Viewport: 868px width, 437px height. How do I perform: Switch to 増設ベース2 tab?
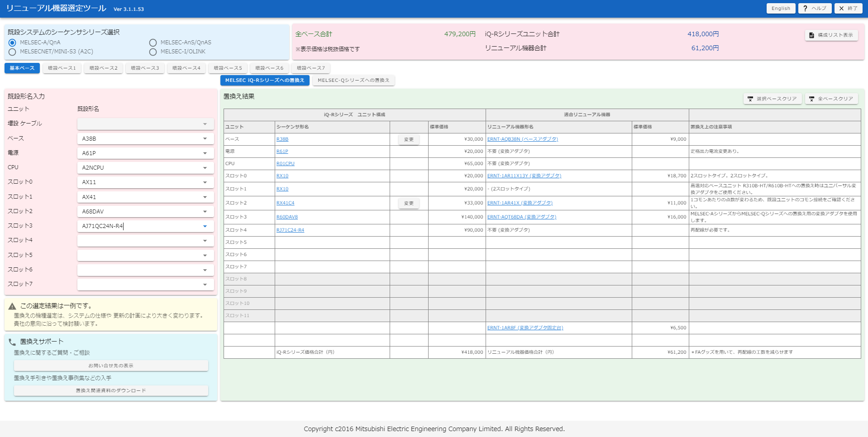103,68
